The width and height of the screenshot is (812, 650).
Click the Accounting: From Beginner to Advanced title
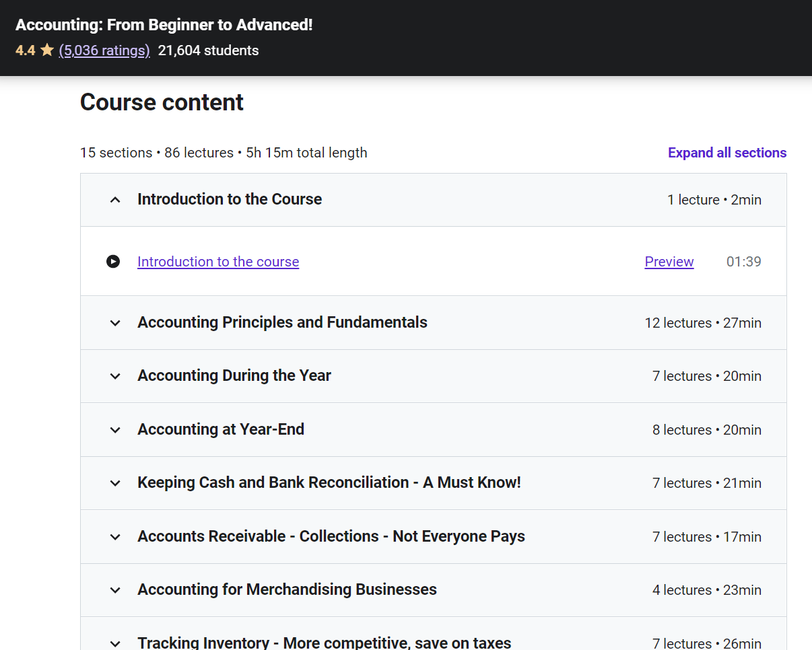pos(164,25)
